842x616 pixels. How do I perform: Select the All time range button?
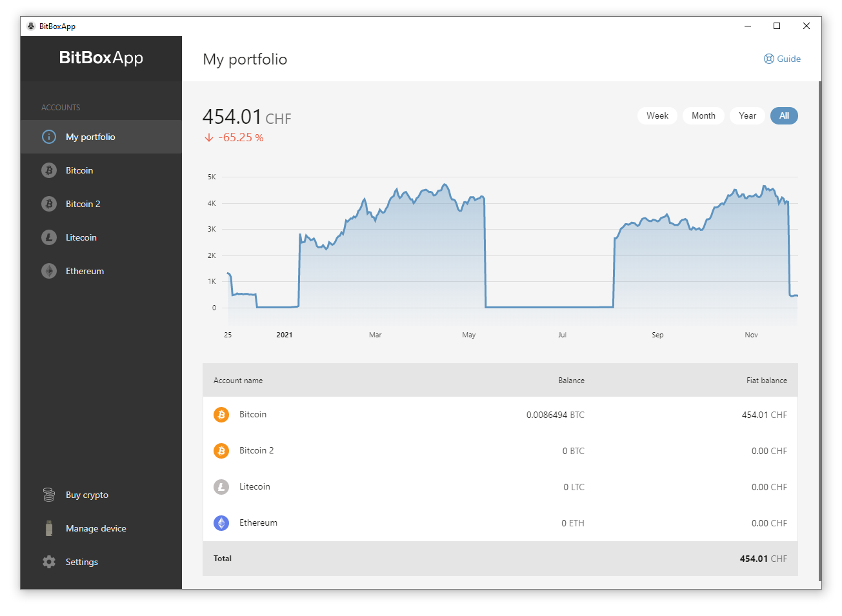[784, 116]
